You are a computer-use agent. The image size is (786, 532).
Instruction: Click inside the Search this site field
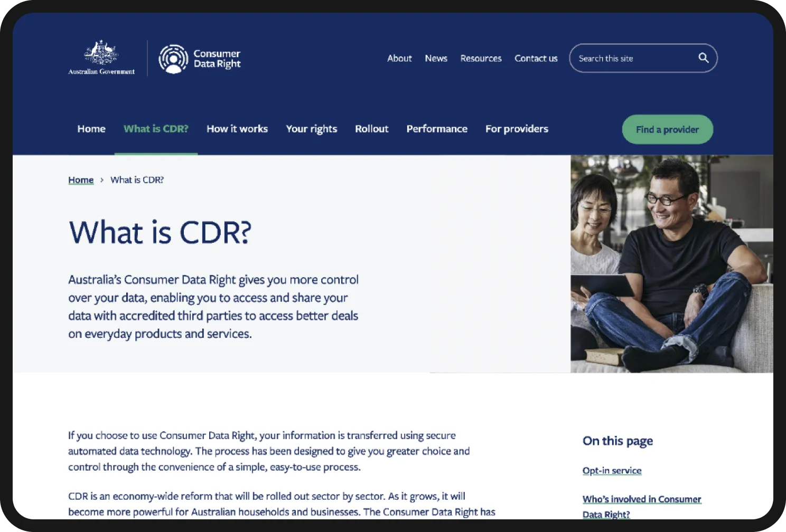tap(623, 58)
